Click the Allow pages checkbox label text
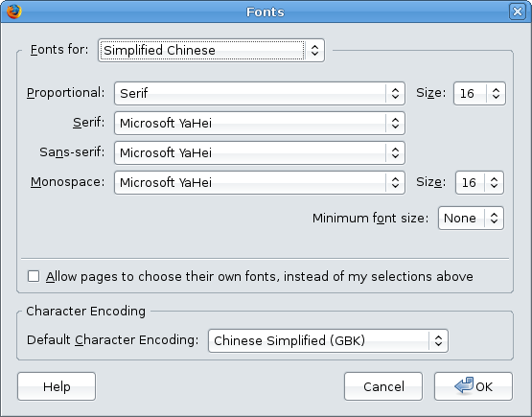The image size is (532, 417). 260,276
